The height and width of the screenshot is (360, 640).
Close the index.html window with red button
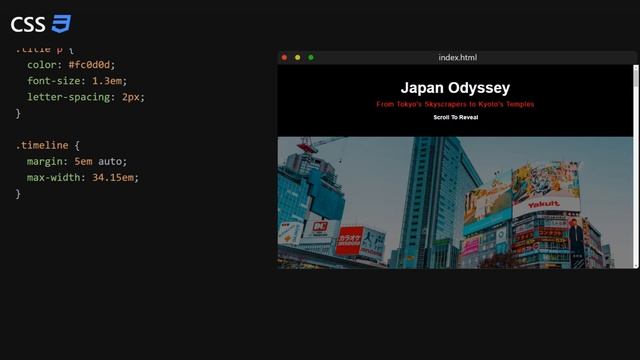[x=284, y=58]
